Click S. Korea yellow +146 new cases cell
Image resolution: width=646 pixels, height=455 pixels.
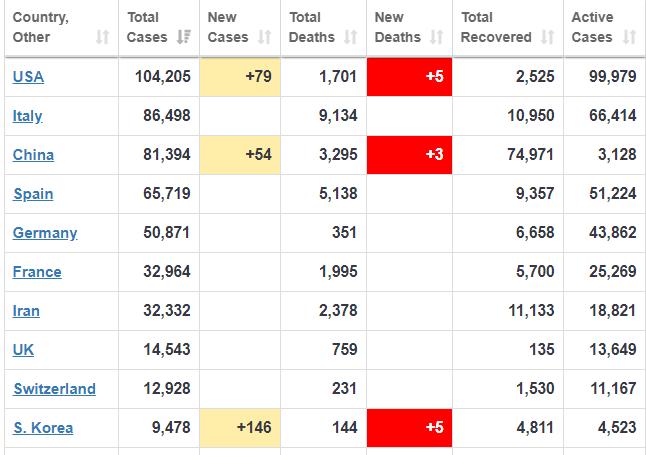pyautogui.click(x=240, y=428)
